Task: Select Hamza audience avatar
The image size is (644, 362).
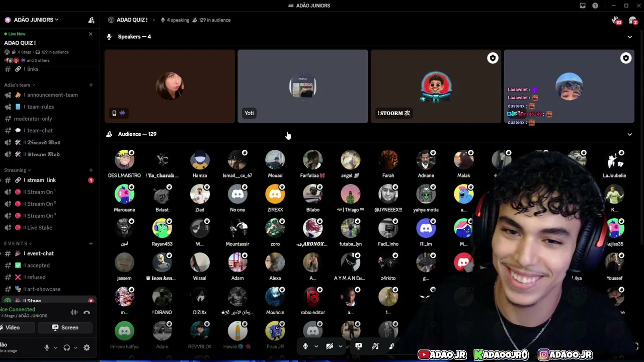Action: [x=200, y=160]
